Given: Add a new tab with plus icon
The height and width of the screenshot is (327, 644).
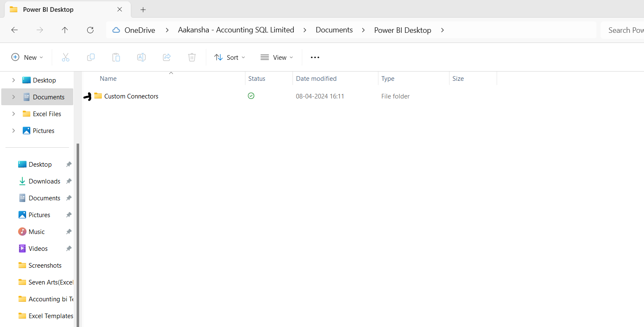Looking at the screenshot, I should (x=143, y=9).
